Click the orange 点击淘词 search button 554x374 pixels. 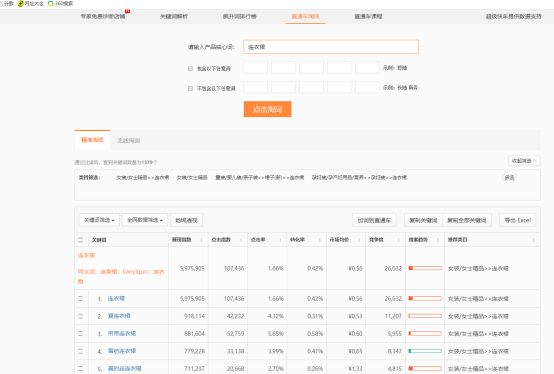pos(267,109)
